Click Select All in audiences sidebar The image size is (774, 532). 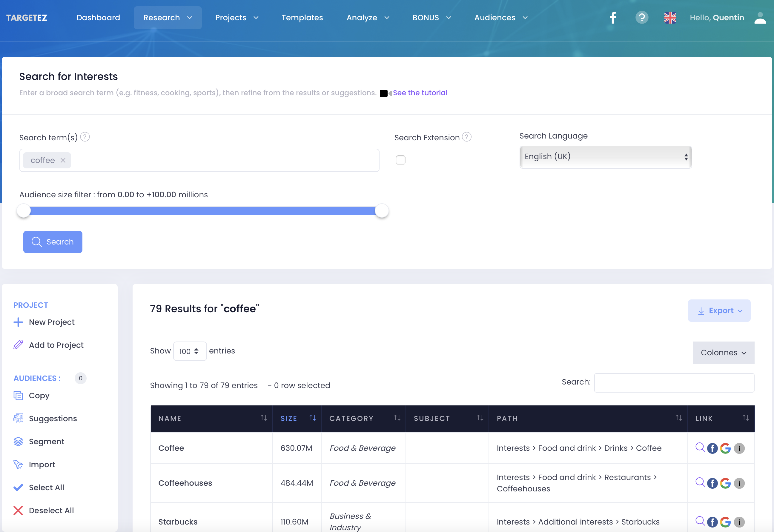pos(46,487)
